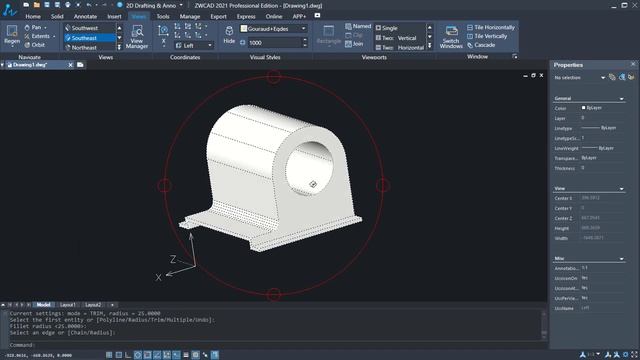Open the Export ribbon tab
The image size is (640, 360).
[218, 16]
